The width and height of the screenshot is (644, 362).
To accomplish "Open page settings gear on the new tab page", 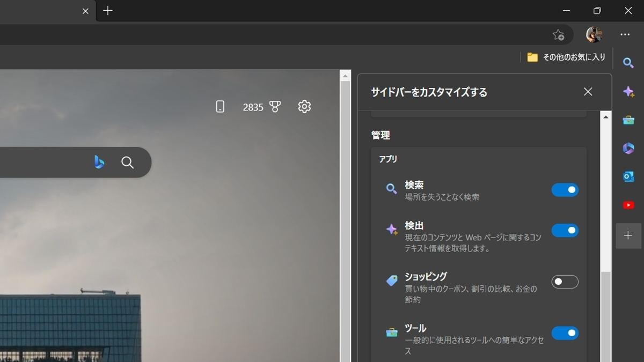I will click(304, 107).
